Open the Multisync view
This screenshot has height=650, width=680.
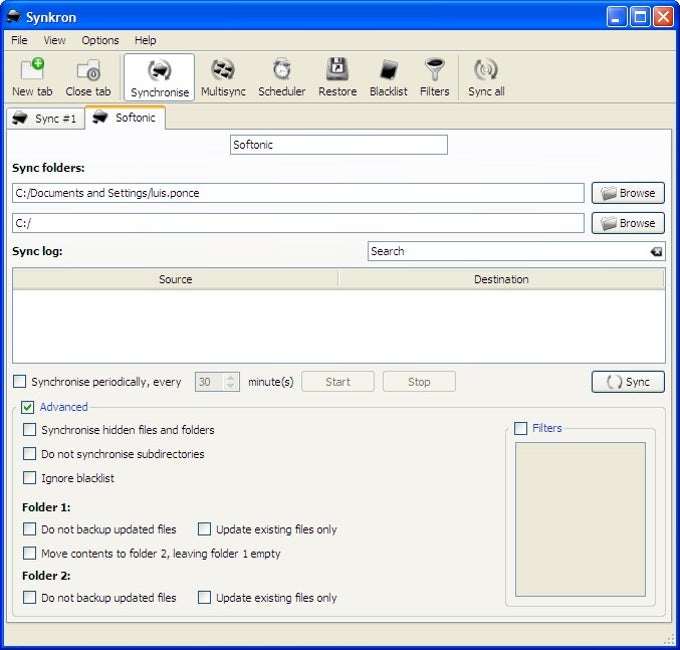[x=223, y=78]
